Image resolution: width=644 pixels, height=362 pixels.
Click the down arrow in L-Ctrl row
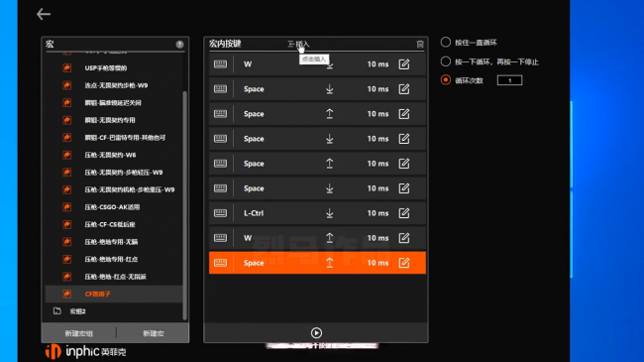(x=329, y=213)
